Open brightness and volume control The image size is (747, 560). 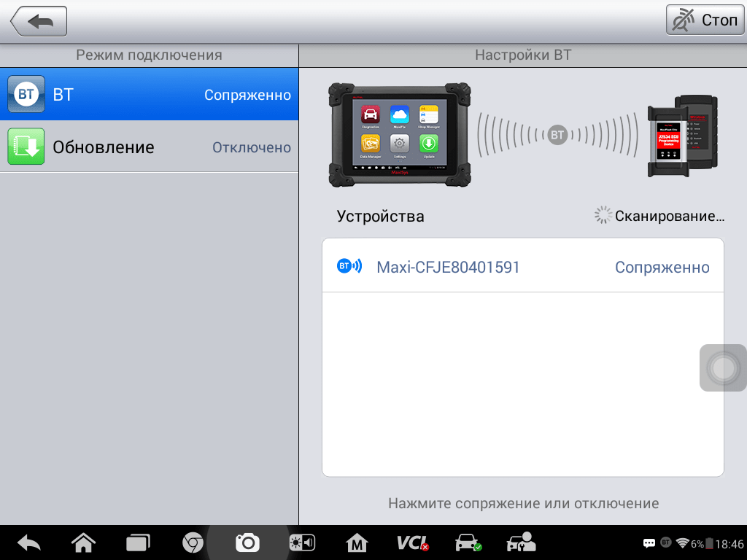click(302, 542)
